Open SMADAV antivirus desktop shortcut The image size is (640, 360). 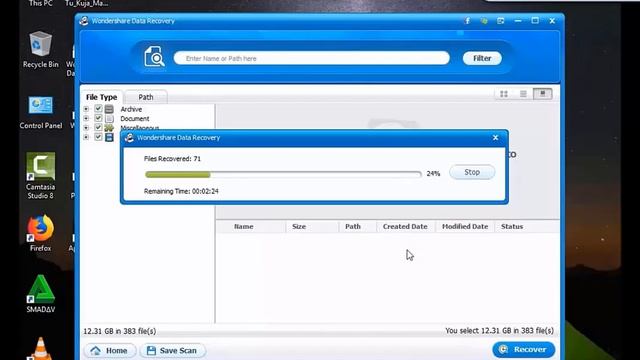[x=40, y=294]
